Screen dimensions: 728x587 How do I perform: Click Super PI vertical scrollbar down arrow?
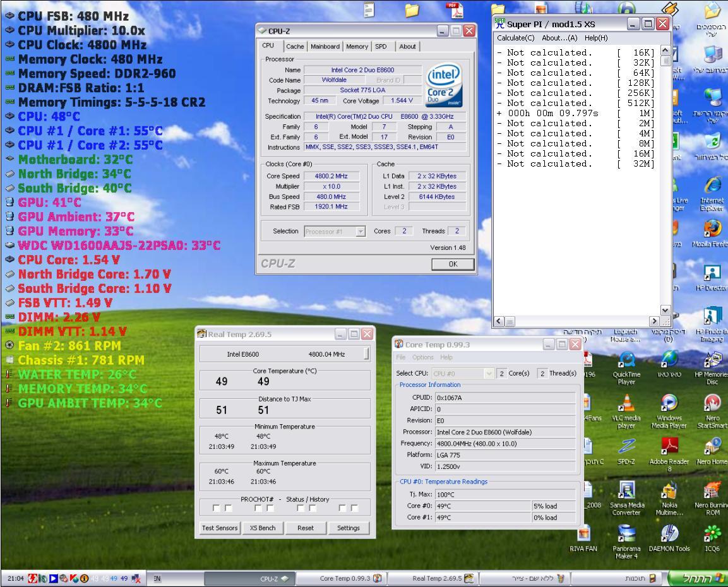665,311
